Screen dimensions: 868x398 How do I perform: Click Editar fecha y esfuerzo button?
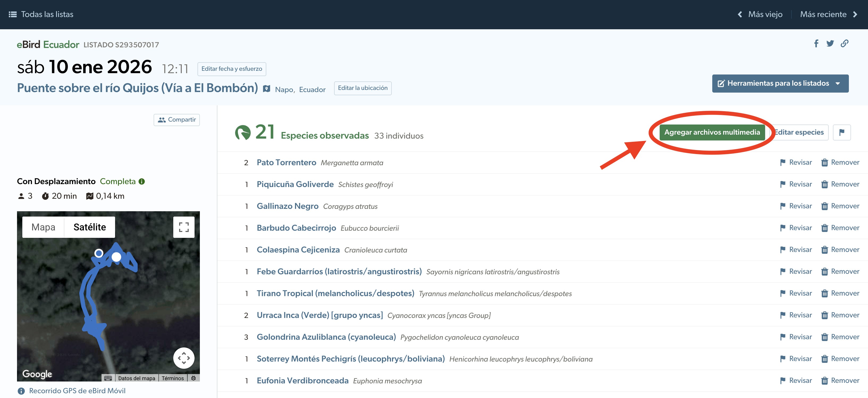pyautogui.click(x=231, y=69)
